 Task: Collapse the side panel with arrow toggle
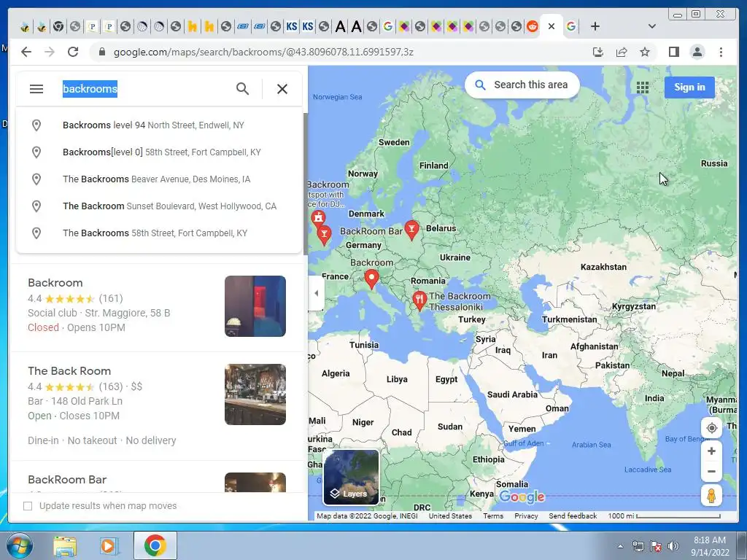317,293
